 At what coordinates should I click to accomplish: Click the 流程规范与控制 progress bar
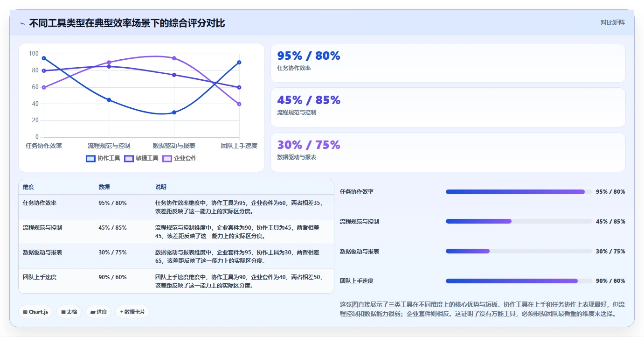(x=519, y=221)
